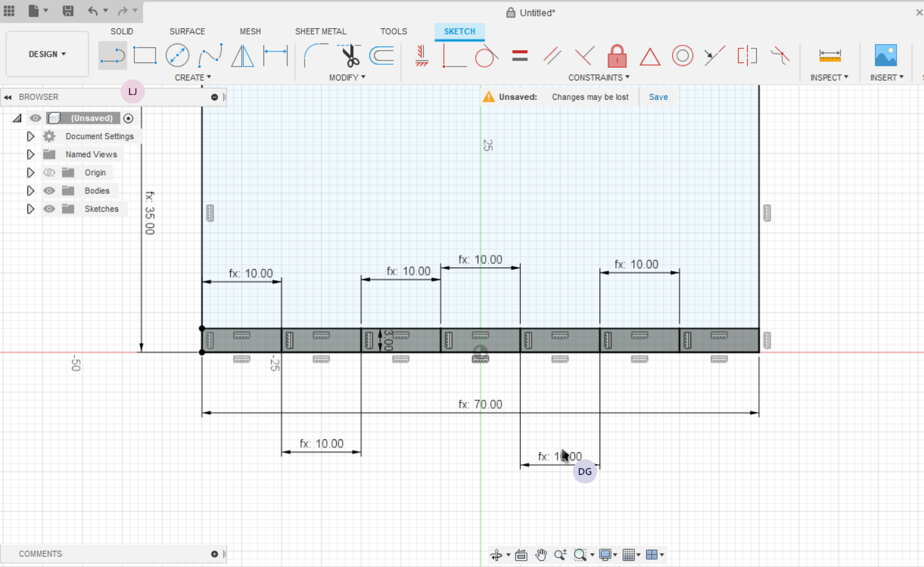924x567 pixels.
Task: Switch to the SURFACE tab
Action: tap(187, 31)
